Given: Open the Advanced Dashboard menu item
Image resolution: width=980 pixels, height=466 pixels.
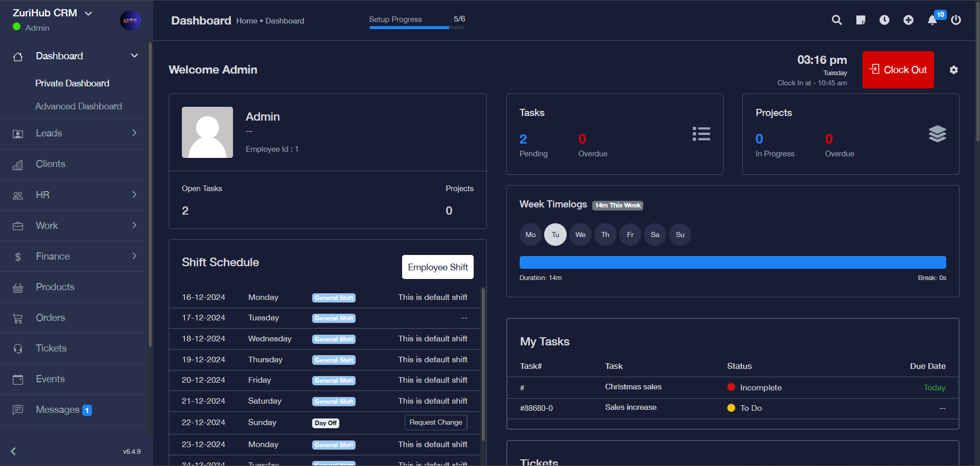Looking at the screenshot, I should (78, 106).
